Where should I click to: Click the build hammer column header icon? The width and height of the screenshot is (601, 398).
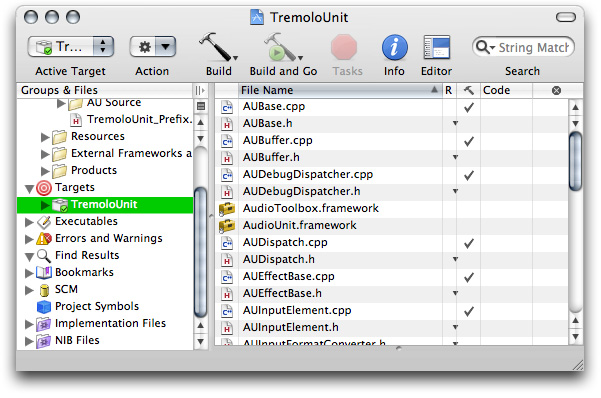468,90
